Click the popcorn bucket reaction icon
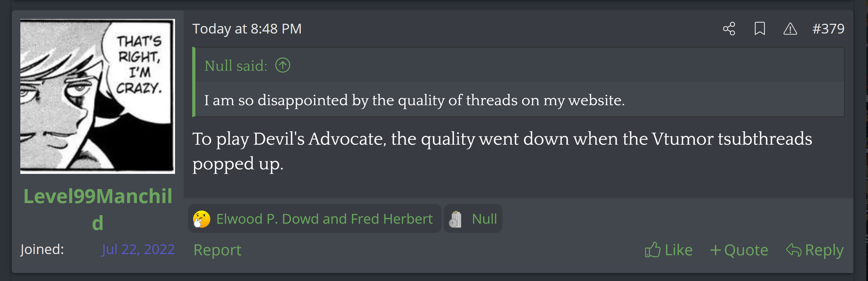The height and width of the screenshot is (281, 868). click(x=455, y=219)
